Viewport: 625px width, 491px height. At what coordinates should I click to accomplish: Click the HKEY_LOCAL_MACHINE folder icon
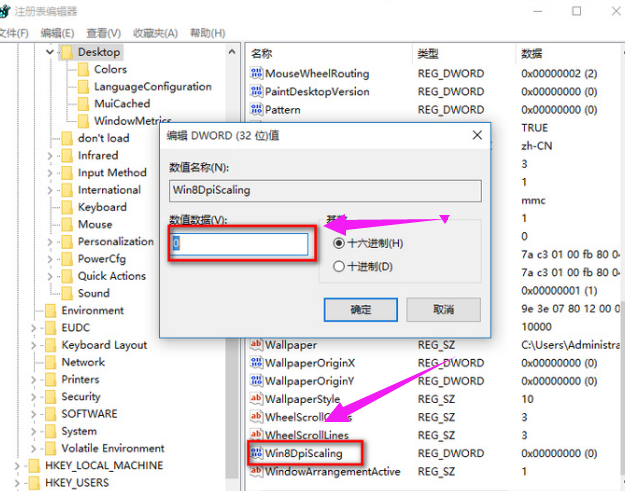click(x=35, y=466)
